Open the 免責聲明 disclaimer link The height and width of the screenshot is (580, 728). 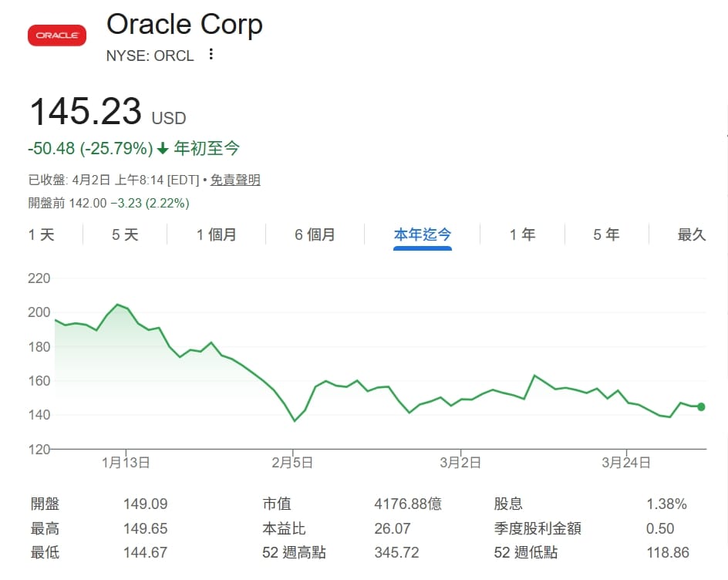click(x=236, y=180)
